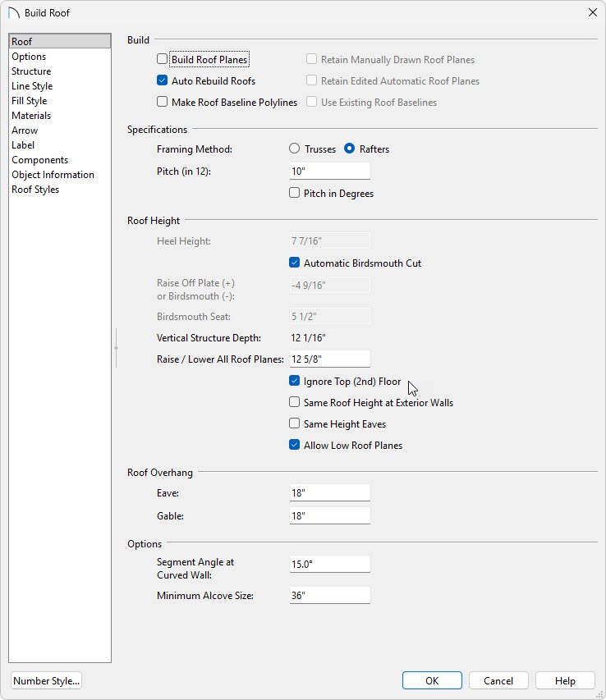Open Help for Build Roof dialog
Image resolution: width=606 pixels, height=700 pixels.
565,680
